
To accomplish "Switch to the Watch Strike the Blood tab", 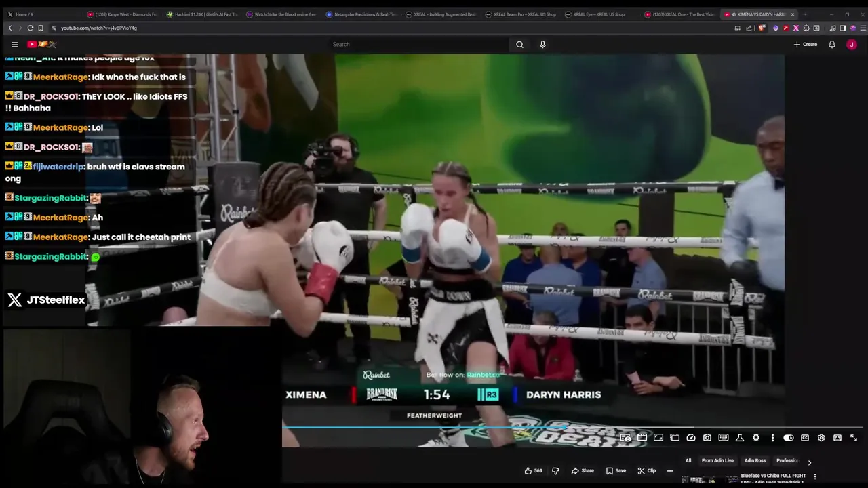I will coord(281,14).
